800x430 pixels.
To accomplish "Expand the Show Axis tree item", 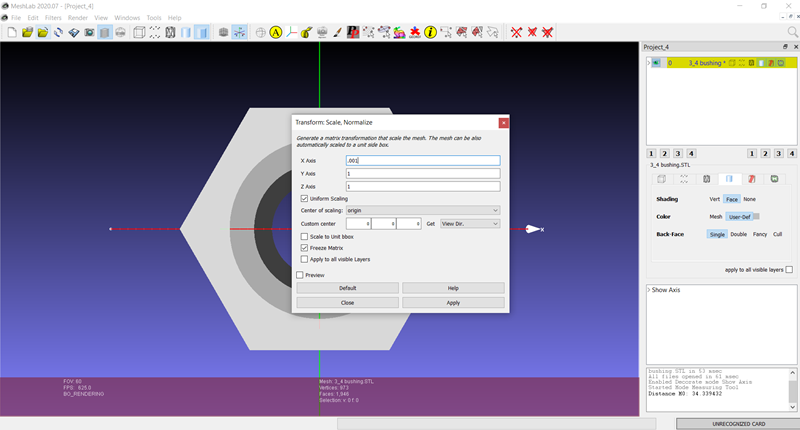I will (649, 290).
